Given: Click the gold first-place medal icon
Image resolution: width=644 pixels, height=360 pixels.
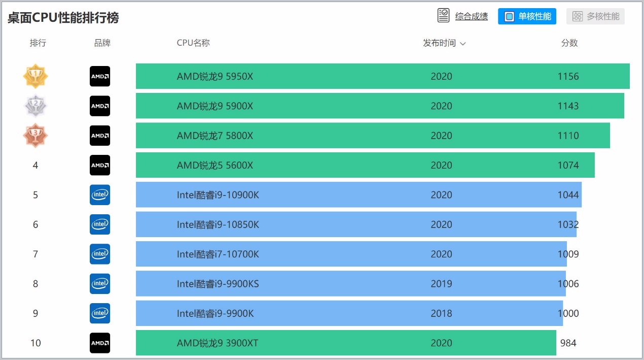Looking at the screenshot, I should [x=35, y=76].
